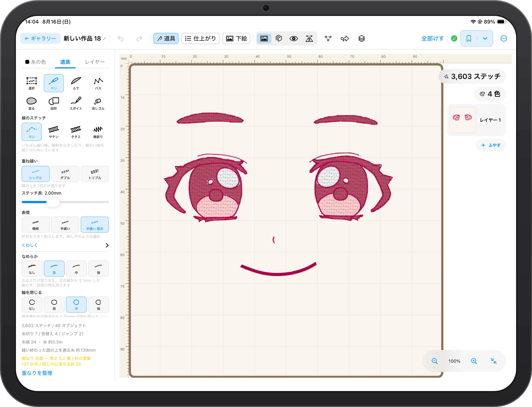
Task: Open the 図形 shape tool
Action: [x=54, y=103]
